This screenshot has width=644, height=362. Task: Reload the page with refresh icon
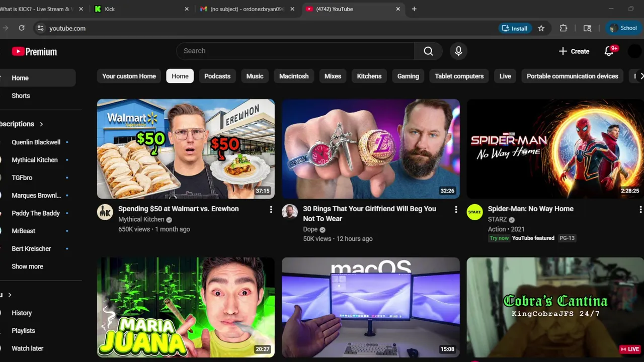pos(22,28)
